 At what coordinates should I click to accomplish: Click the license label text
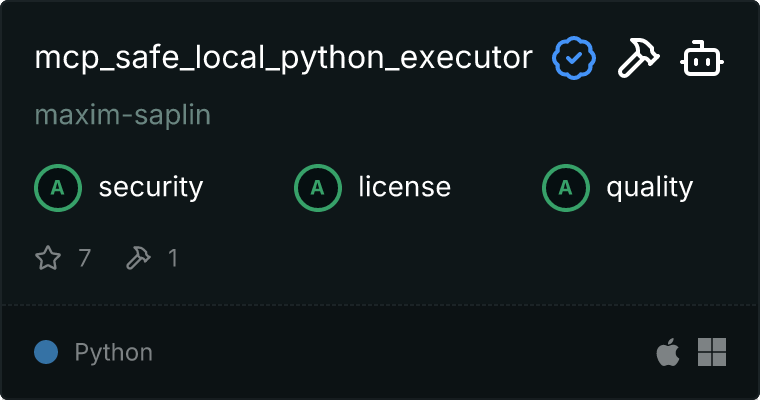[404, 187]
